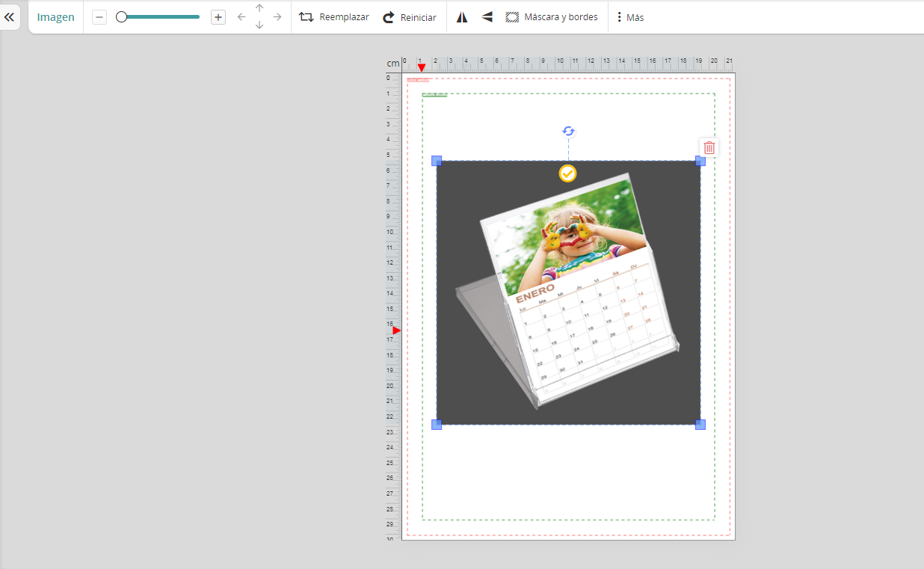This screenshot has width=924, height=569.
Task: Delete the image using the trash icon
Action: pos(708,147)
